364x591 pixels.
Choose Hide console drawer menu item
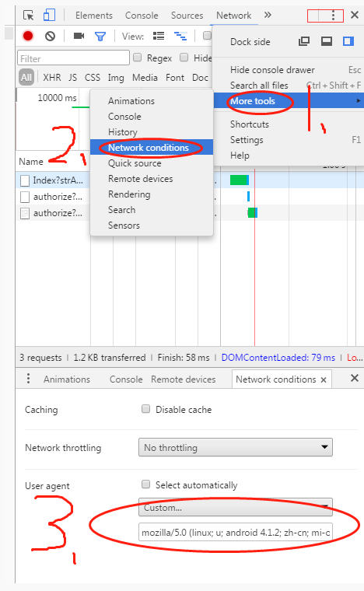(289, 70)
